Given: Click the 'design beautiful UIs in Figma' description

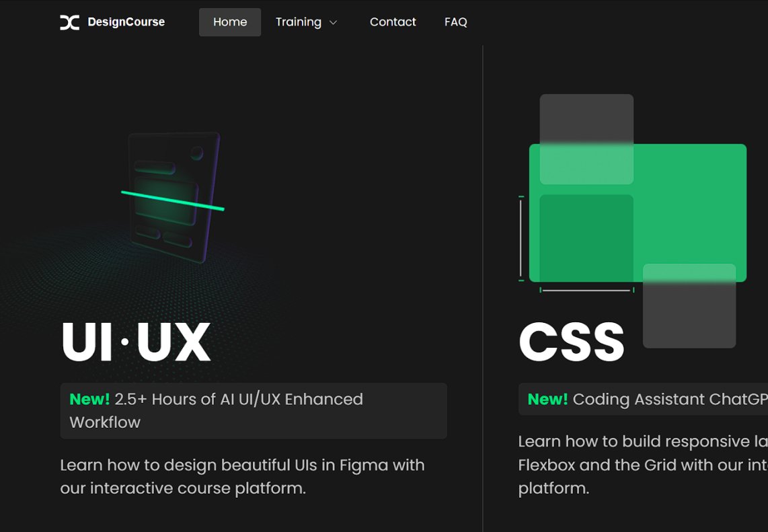Looking at the screenshot, I should [x=243, y=476].
